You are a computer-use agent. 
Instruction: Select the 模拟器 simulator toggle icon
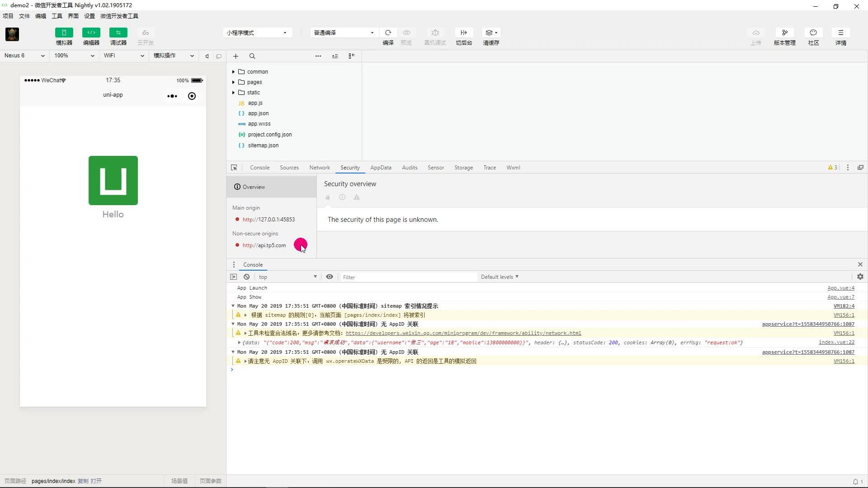point(64,33)
